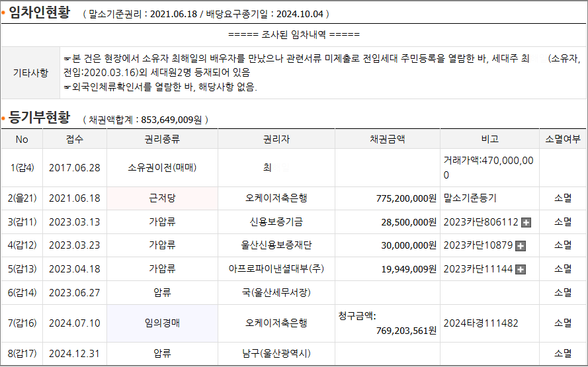Select the 기타사항 label cell
This screenshot has height=367, width=588.
tap(30, 73)
